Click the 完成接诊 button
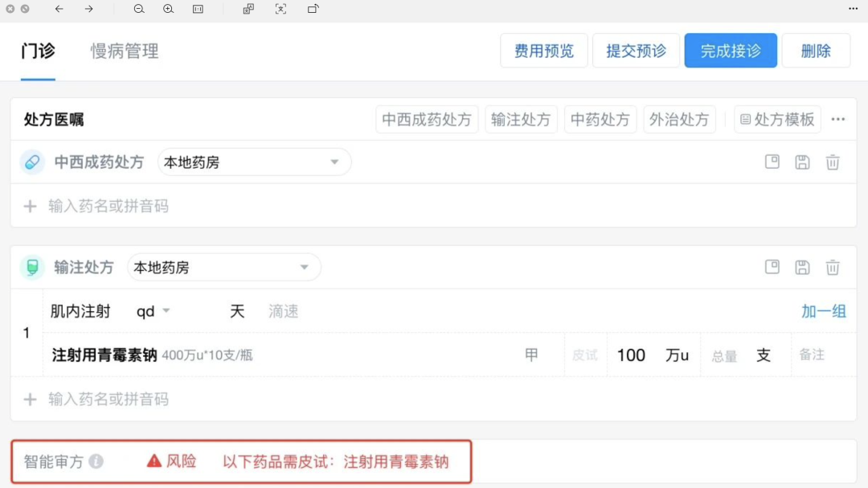The image size is (868, 488). [x=731, y=51]
